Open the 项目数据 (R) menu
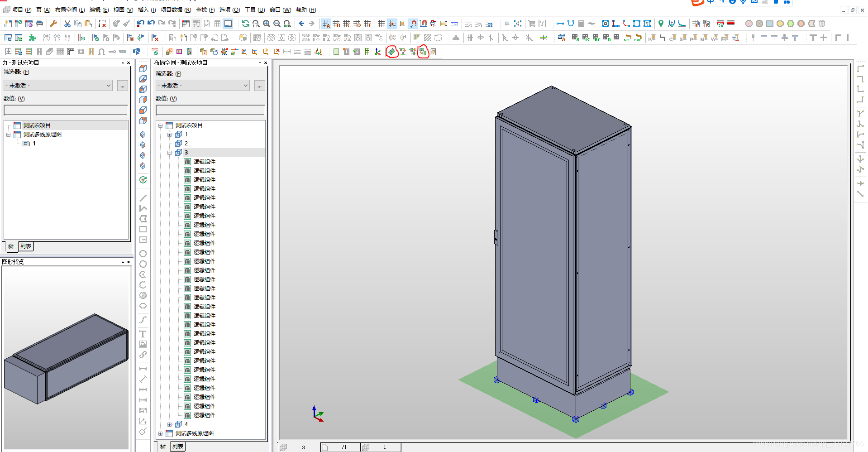Screen dimensions: 868x452 176,10
